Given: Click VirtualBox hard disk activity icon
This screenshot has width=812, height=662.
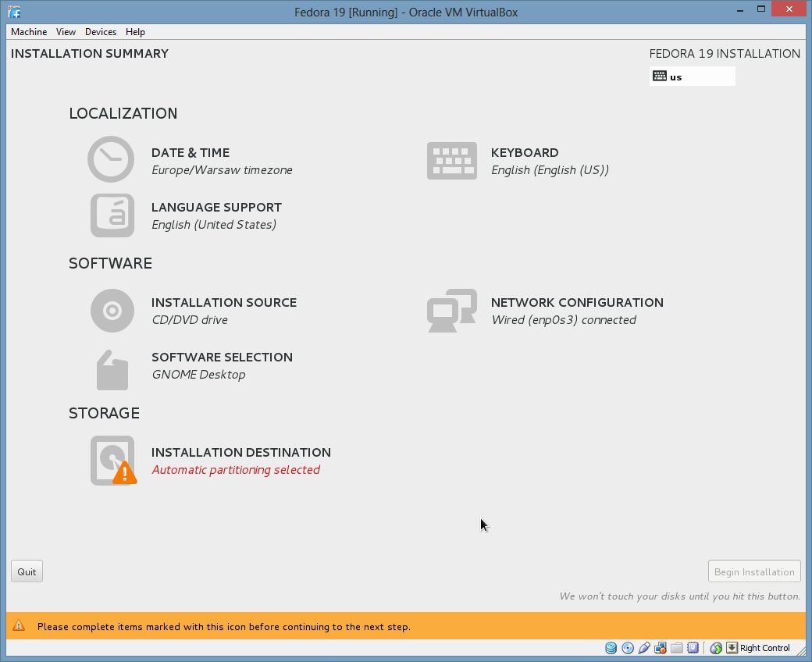Looking at the screenshot, I should [611, 648].
